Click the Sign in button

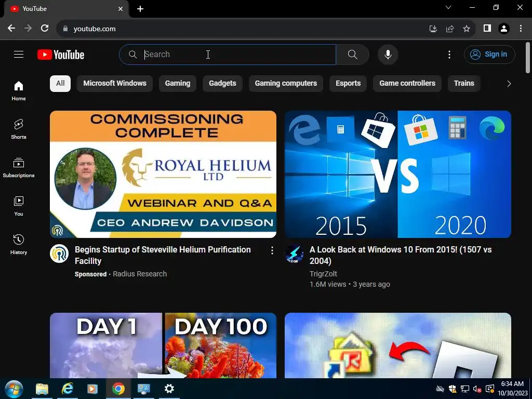point(489,54)
